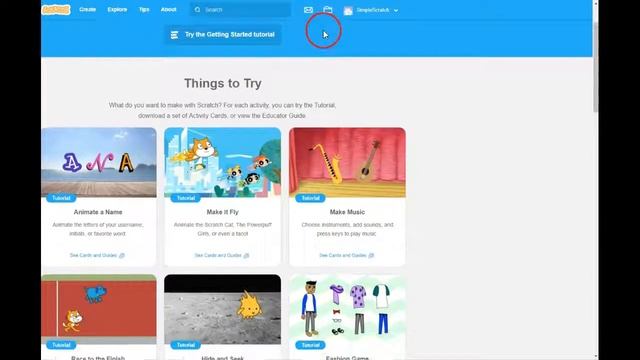This screenshot has height=360, width=640.
Task: Click the Tutorial badge on Race to the Finish
Action: tap(61, 345)
